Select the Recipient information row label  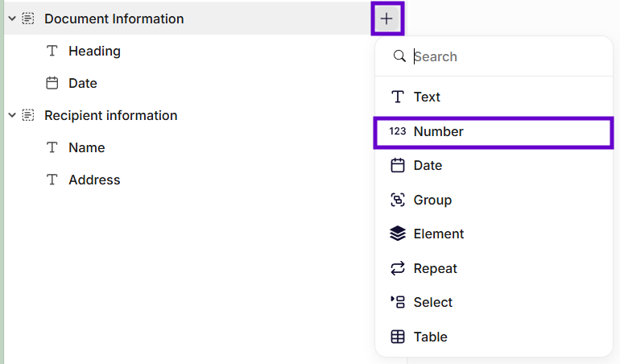(x=110, y=115)
